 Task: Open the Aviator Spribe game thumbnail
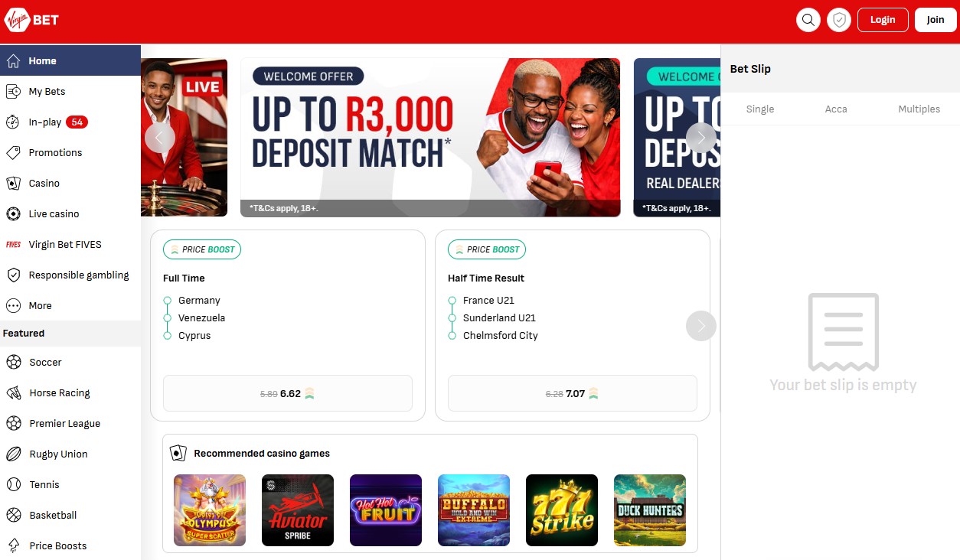pyautogui.click(x=298, y=510)
